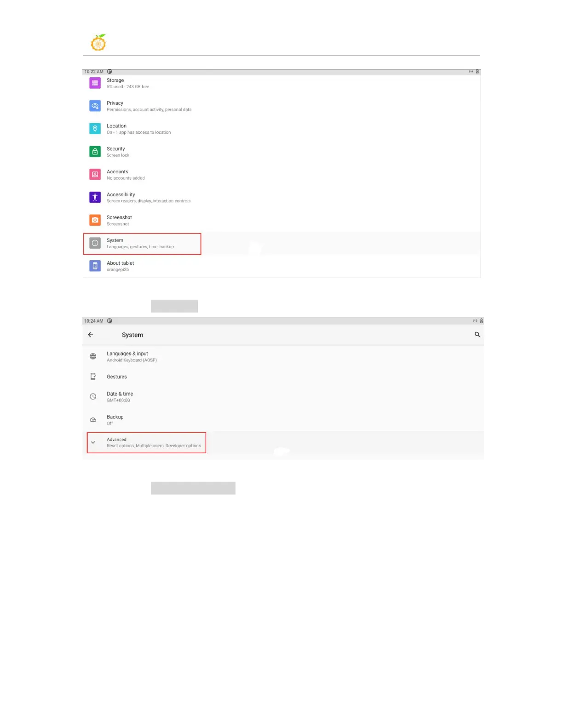Select the Languages & input globe icon

(93, 357)
